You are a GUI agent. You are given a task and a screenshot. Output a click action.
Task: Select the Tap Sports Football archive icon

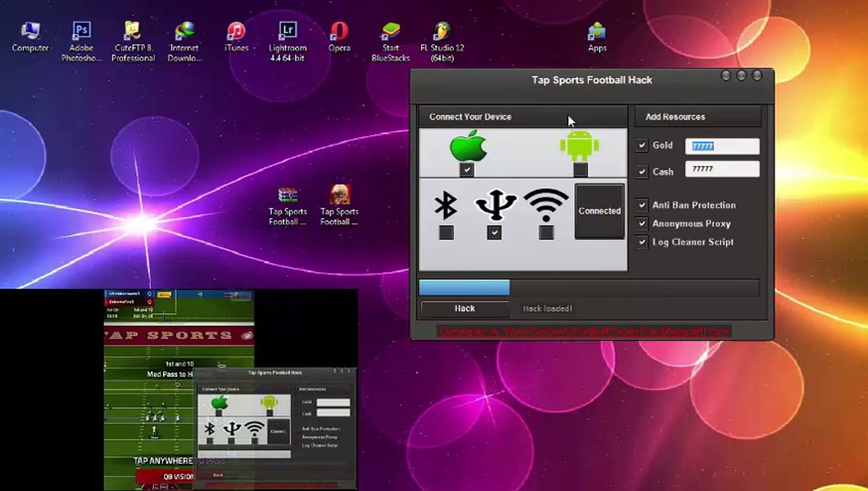287,206
